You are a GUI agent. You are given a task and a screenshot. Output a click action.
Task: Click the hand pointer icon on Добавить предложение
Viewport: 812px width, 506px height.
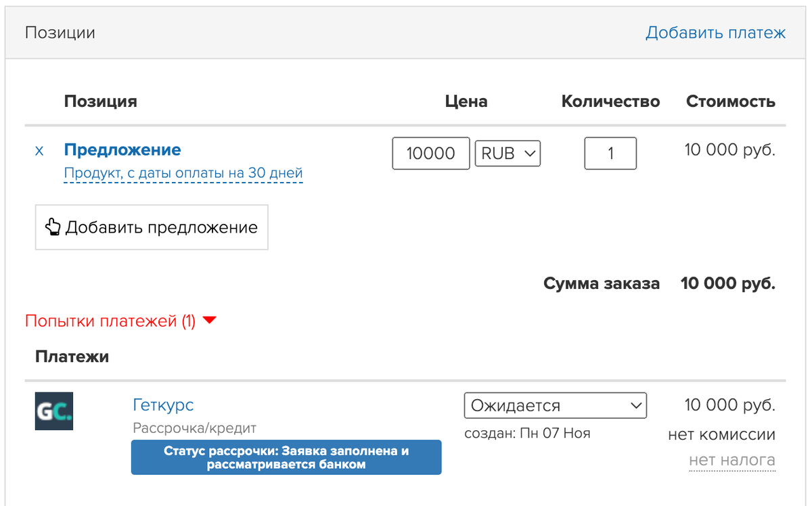click(x=53, y=227)
